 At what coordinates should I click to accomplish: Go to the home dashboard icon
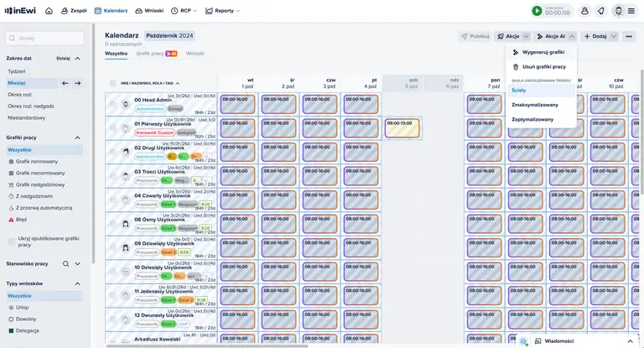coord(49,11)
